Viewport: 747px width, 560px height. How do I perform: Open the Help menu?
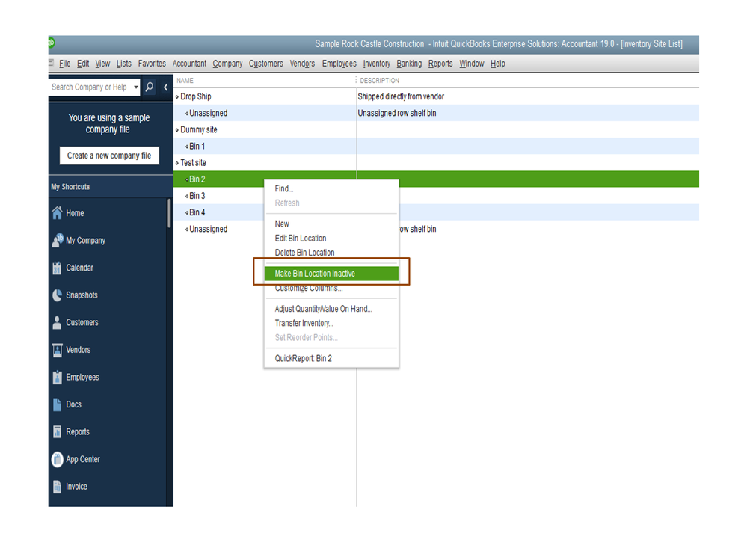[x=498, y=64]
